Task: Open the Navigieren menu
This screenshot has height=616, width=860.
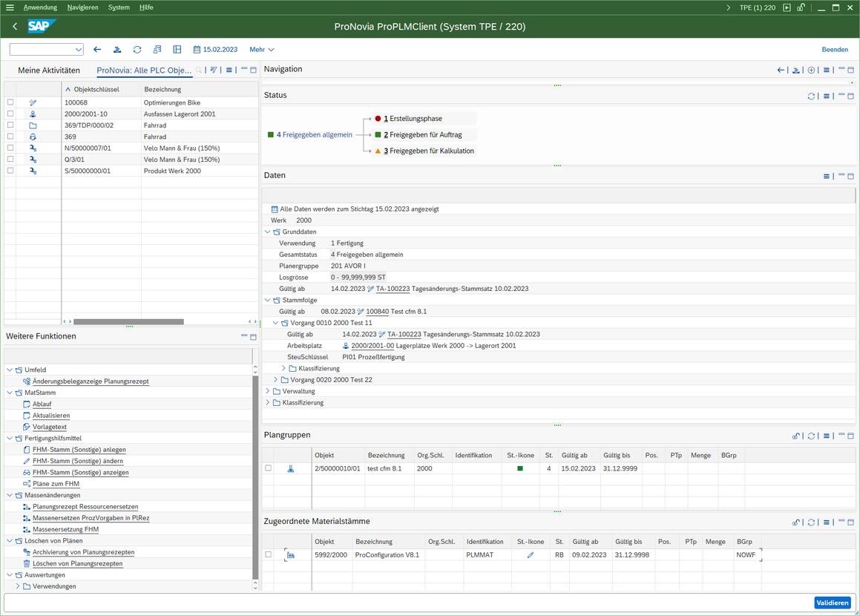Action: click(83, 7)
